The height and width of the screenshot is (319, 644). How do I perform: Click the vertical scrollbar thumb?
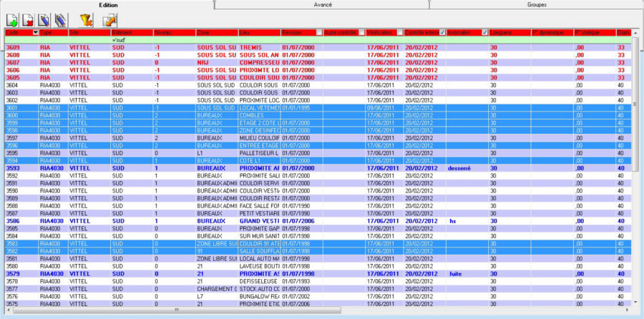coord(635,103)
